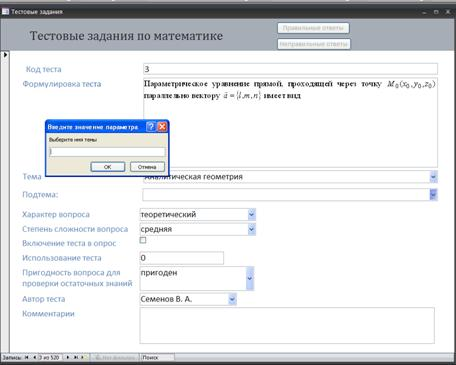
Task: Click the Код теста field
Action: (290, 69)
